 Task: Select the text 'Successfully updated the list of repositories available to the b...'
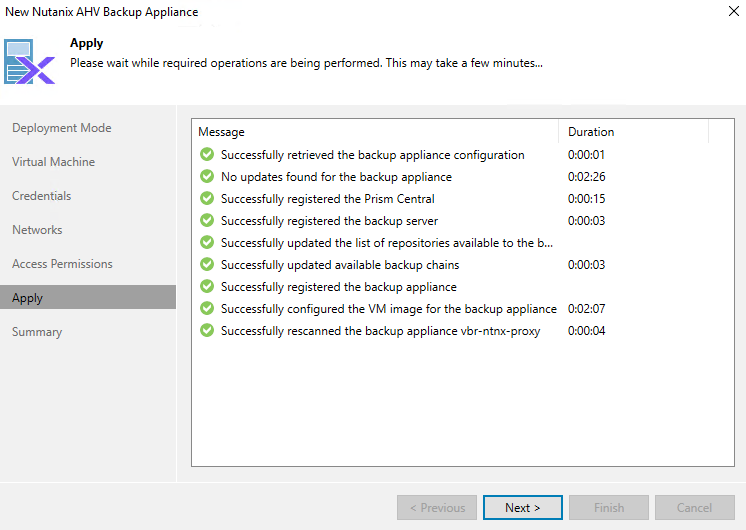pos(387,243)
